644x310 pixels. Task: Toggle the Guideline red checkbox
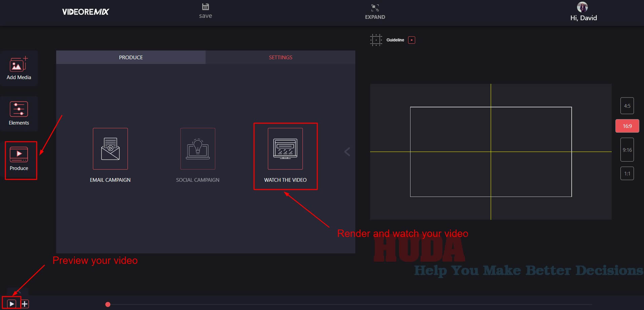[412, 40]
